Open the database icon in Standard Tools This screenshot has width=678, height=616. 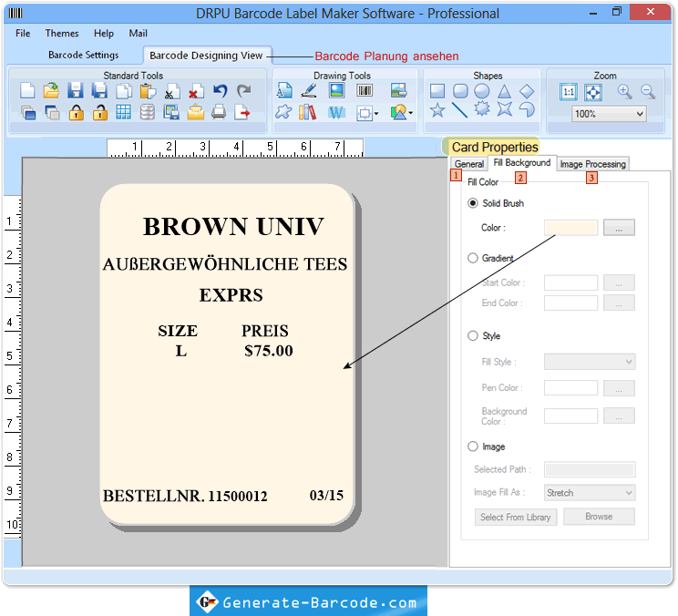click(148, 112)
